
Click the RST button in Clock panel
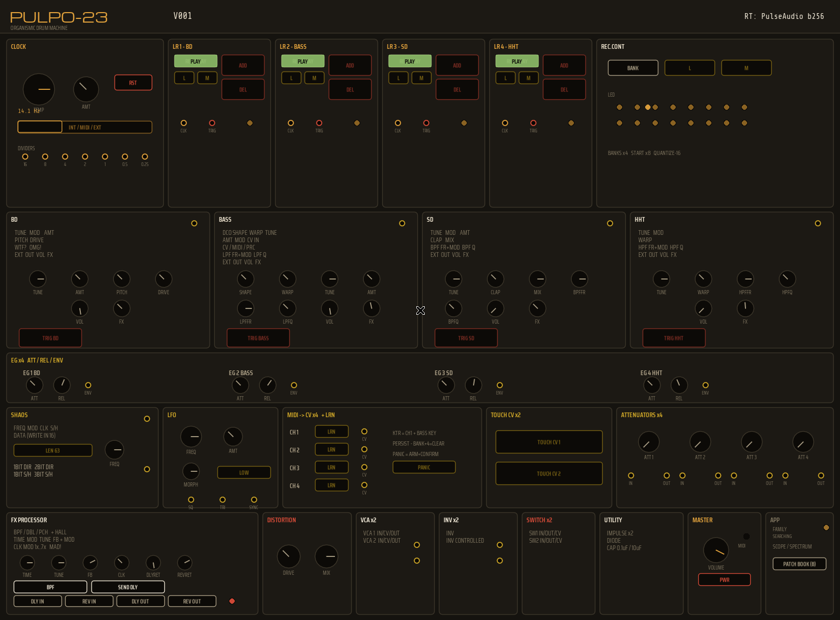[x=133, y=82]
